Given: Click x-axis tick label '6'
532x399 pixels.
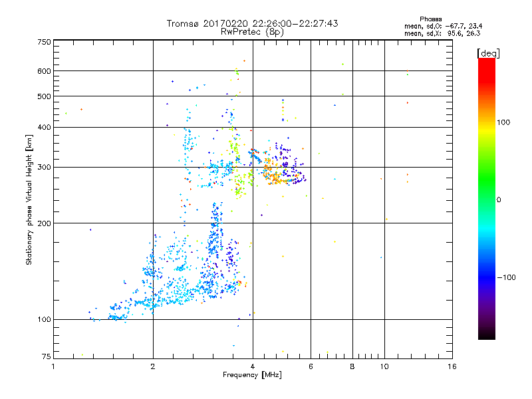Looking at the screenshot, I should click(311, 366).
